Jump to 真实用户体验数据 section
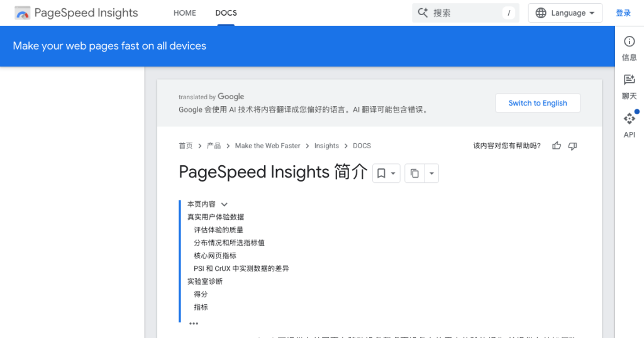This screenshot has width=644, height=338. 216,217
